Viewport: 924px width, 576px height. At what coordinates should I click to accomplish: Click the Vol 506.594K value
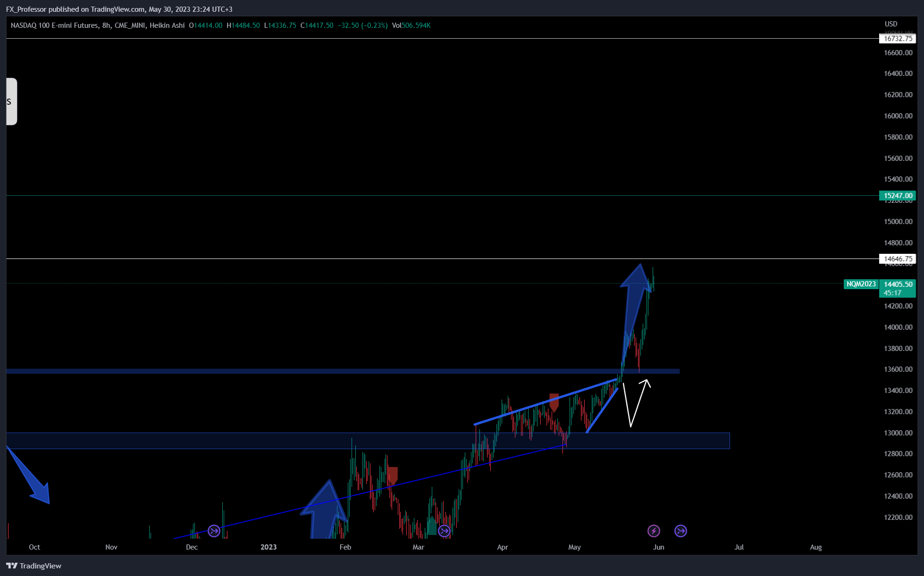[x=411, y=25]
